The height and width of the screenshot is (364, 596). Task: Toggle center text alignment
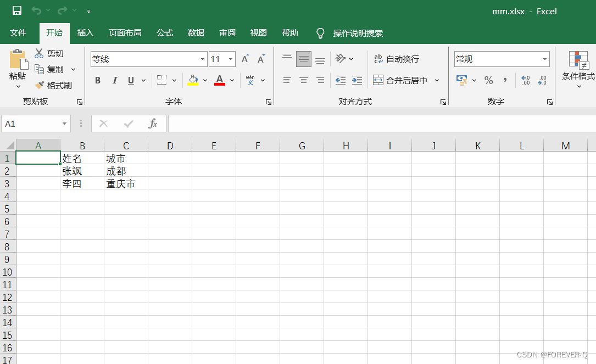304,80
